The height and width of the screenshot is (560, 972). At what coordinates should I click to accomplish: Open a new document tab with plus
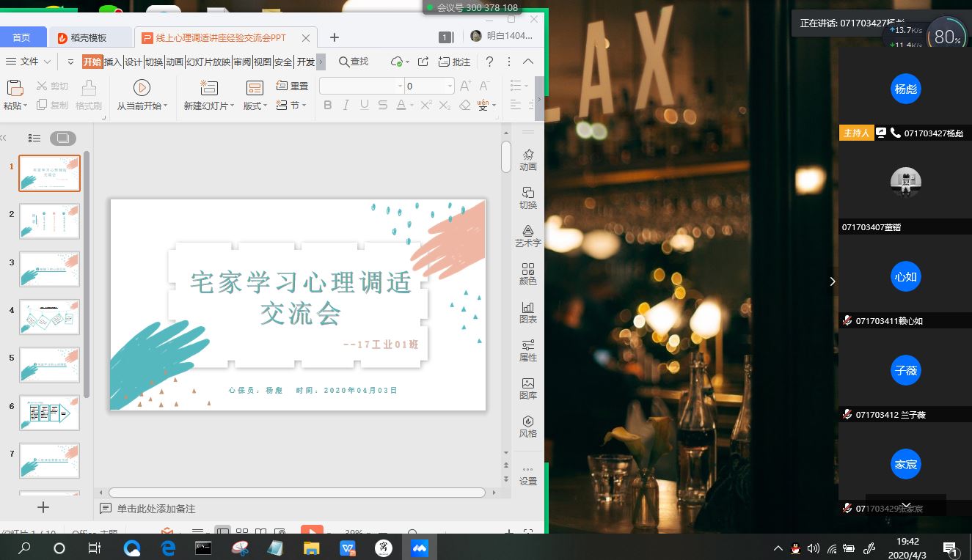point(334,37)
